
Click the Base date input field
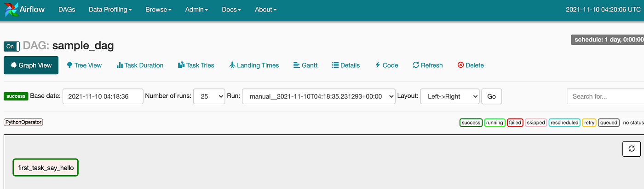click(103, 96)
